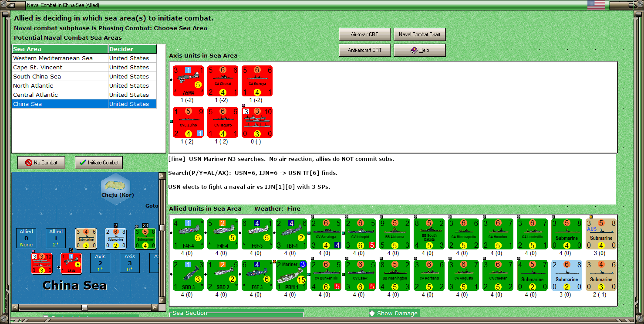Image resolution: width=644 pixels, height=324 pixels.
Task: Select the Cape St. Vincent row
Action: coord(84,67)
